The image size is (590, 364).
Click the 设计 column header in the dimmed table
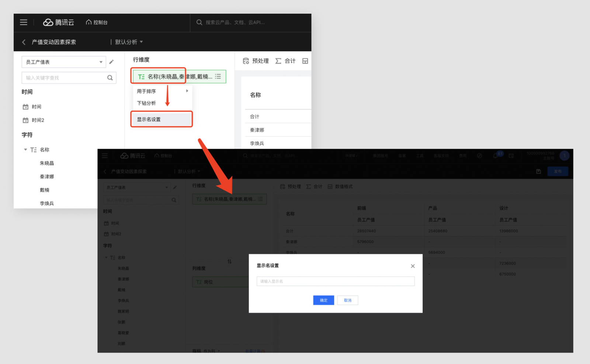pyautogui.click(x=504, y=208)
